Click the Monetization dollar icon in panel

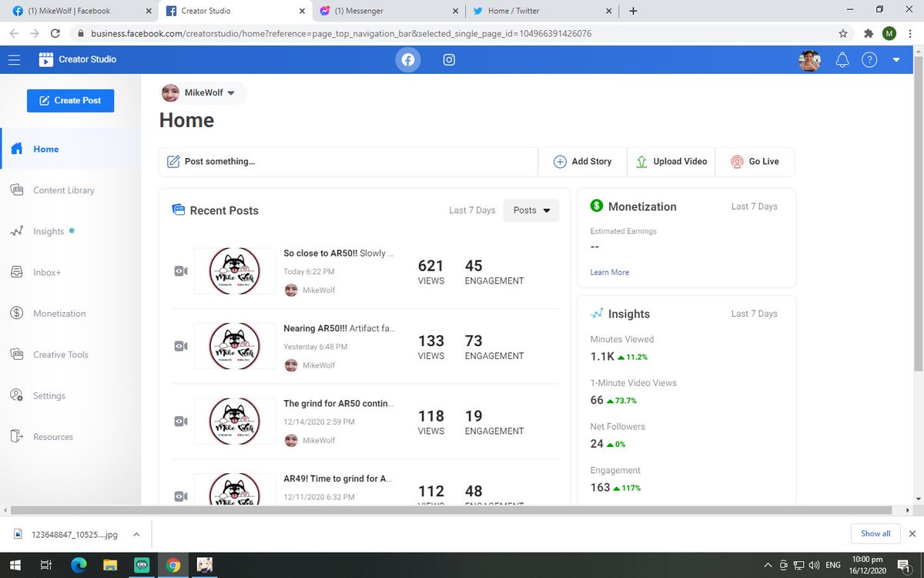(x=596, y=206)
